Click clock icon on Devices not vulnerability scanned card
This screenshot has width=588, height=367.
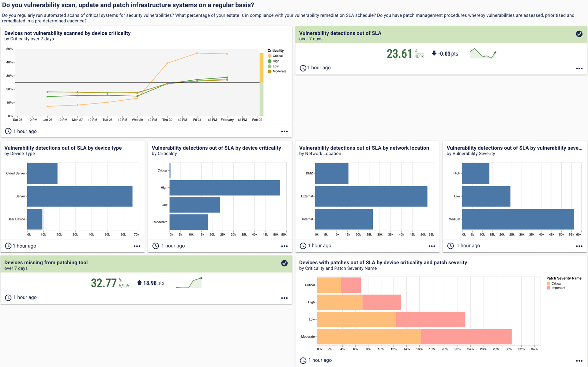8,132
